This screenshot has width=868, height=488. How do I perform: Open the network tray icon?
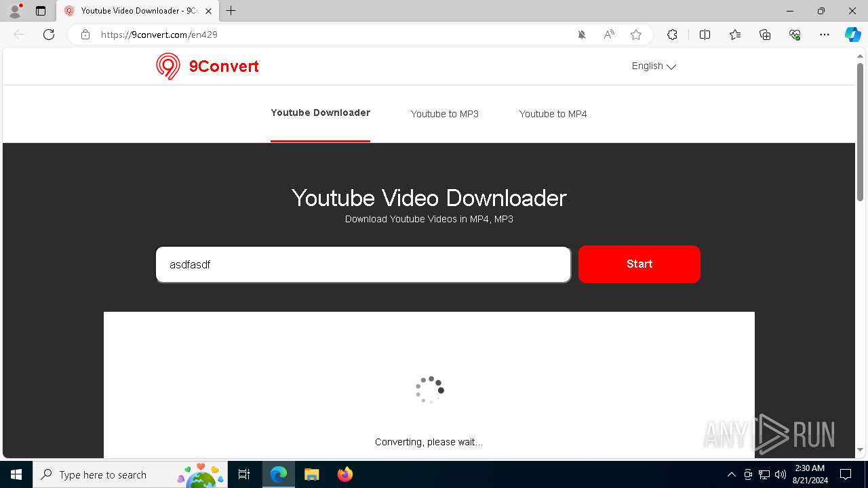[764, 474]
